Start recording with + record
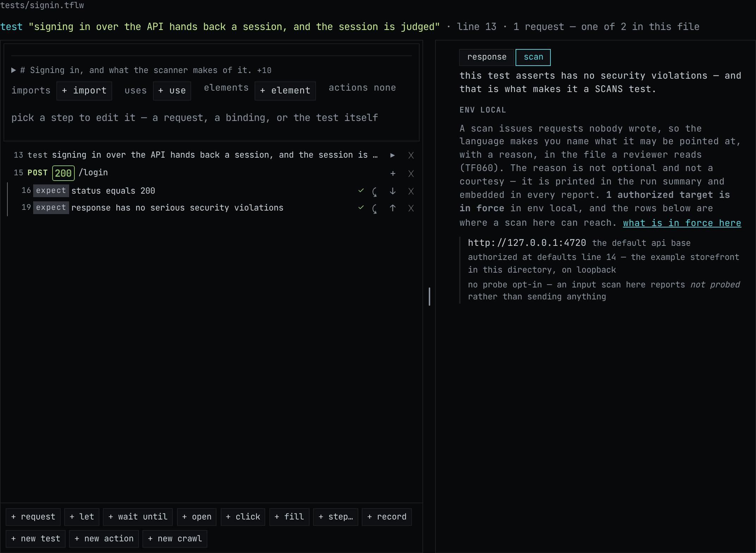The height and width of the screenshot is (553, 756). pyautogui.click(x=387, y=517)
